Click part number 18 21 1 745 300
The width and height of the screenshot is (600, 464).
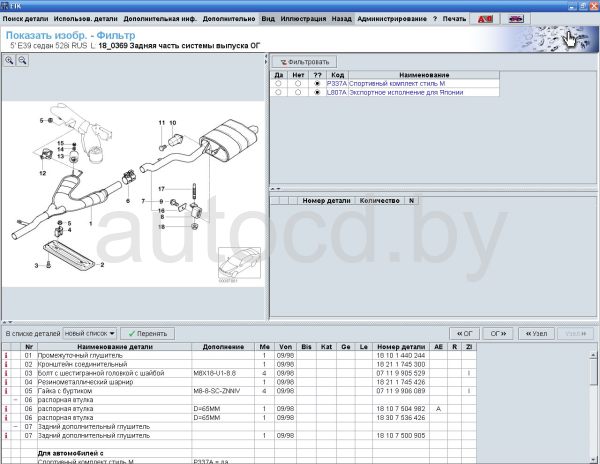click(401, 364)
